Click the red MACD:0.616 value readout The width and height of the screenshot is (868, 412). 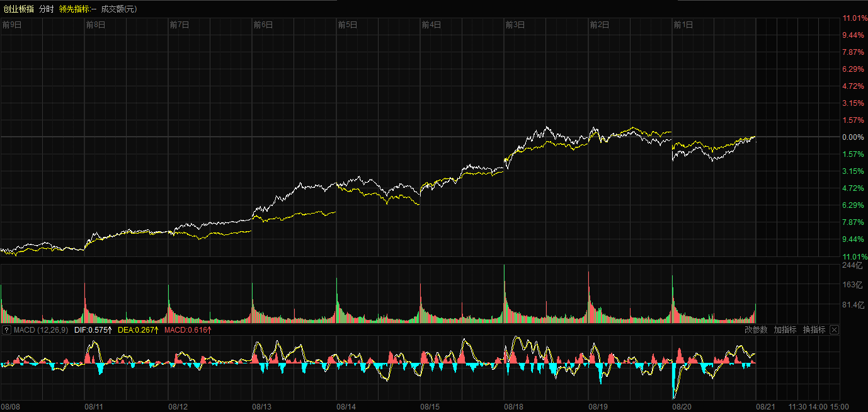[188, 330]
